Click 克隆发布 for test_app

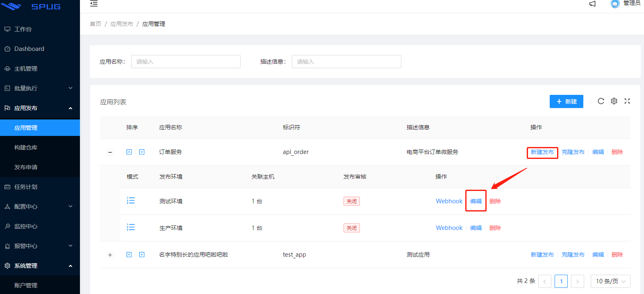click(573, 255)
